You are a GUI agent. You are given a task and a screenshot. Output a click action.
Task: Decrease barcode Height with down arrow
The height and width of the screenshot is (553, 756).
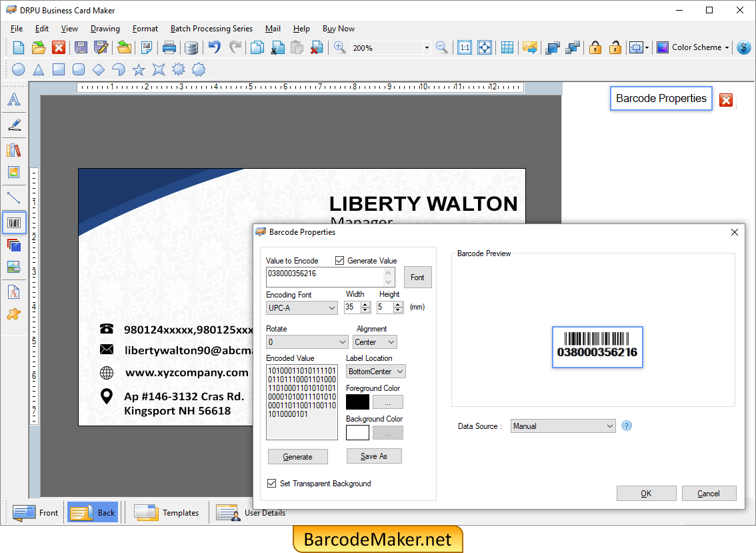398,310
